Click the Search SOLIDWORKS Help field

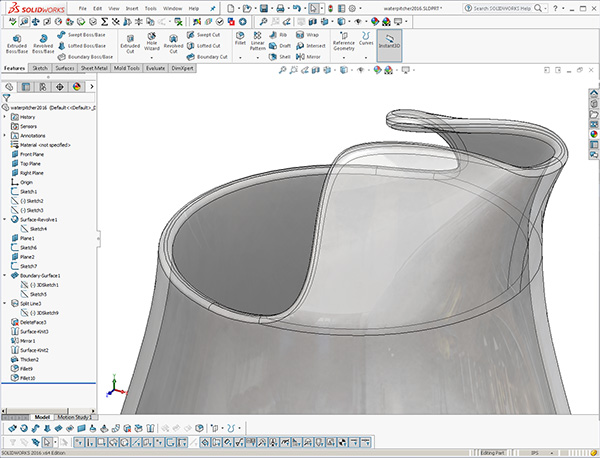tap(502, 8)
